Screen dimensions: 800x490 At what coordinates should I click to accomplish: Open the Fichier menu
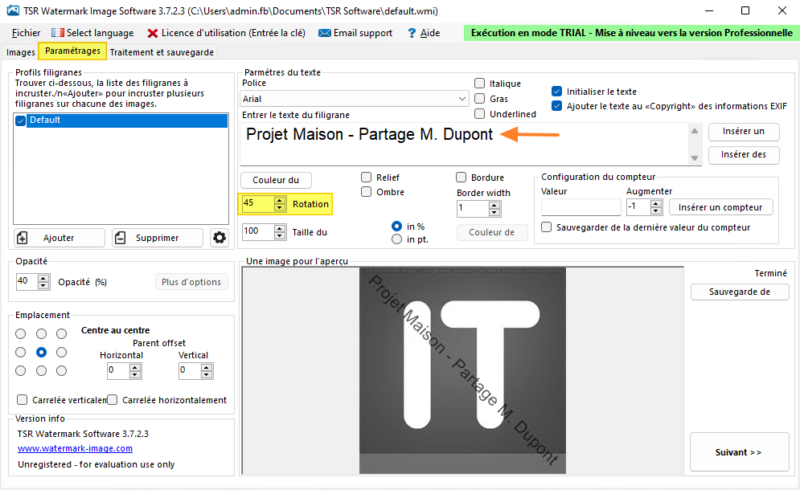(25, 33)
